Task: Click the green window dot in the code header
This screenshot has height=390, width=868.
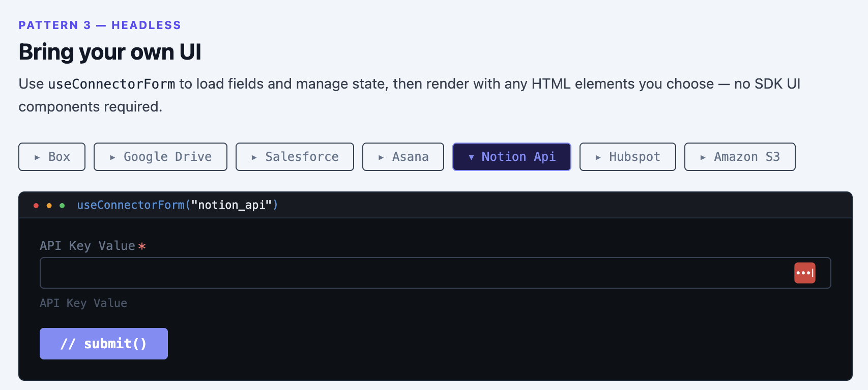Action: tap(62, 206)
